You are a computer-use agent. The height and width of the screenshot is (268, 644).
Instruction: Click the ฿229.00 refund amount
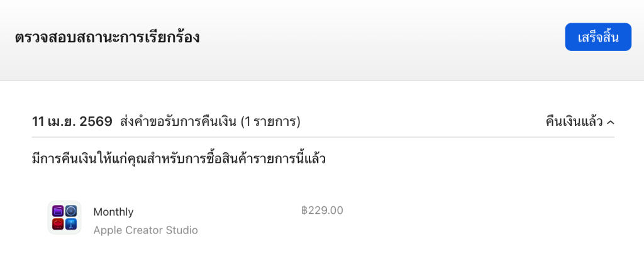[322, 210]
